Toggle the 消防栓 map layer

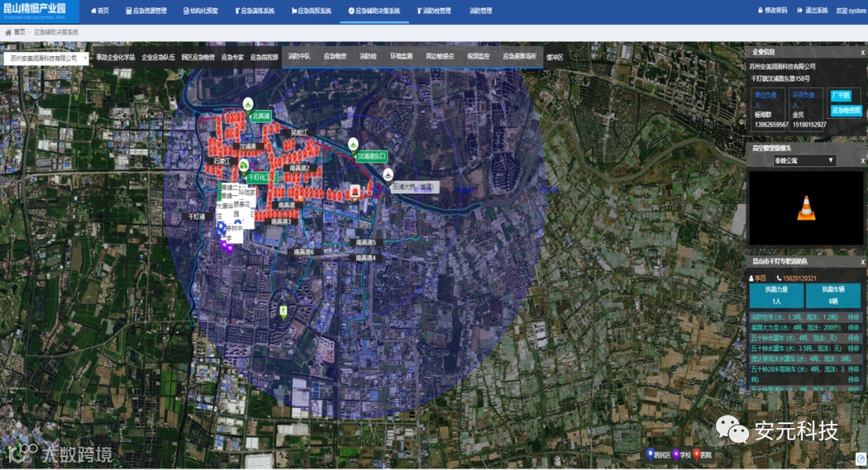(x=368, y=56)
